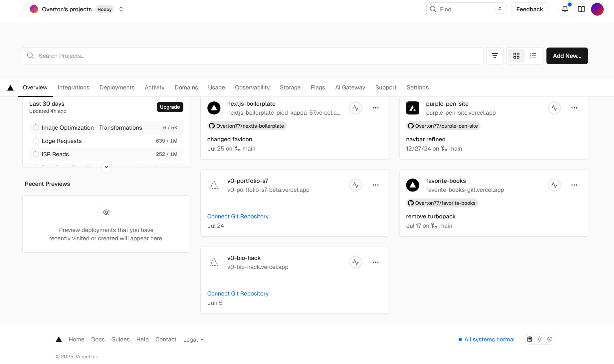The image size is (614, 364).
Task: View analytics sparkline for nextjs-boilerplate
Action: click(355, 108)
